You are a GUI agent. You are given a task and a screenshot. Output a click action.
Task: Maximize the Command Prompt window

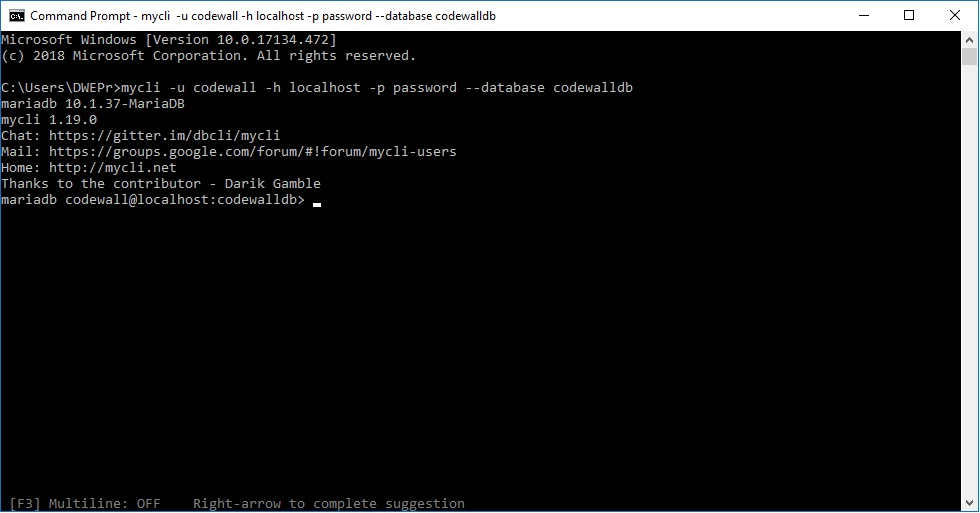(909, 16)
